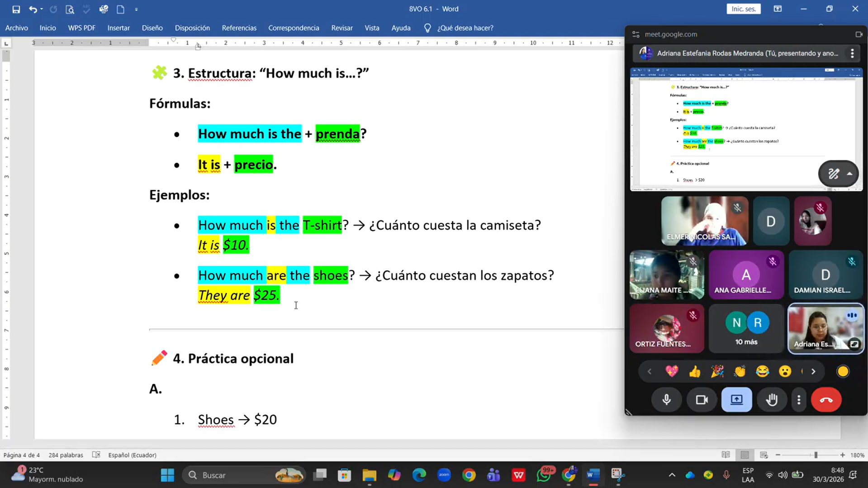
Task: Click the '¿Qué desea hacer?' search field
Action: pyautogui.click(x=465, y=28)
